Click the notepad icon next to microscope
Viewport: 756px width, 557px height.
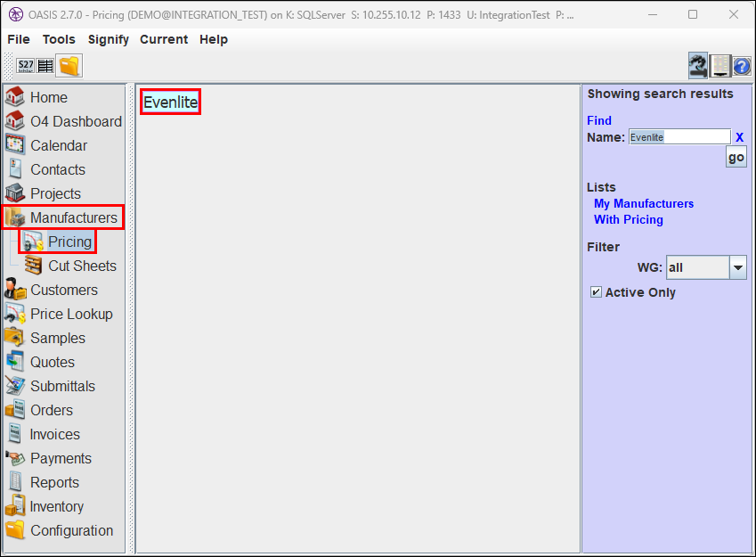pyautogui.click(x=720, y=66)
